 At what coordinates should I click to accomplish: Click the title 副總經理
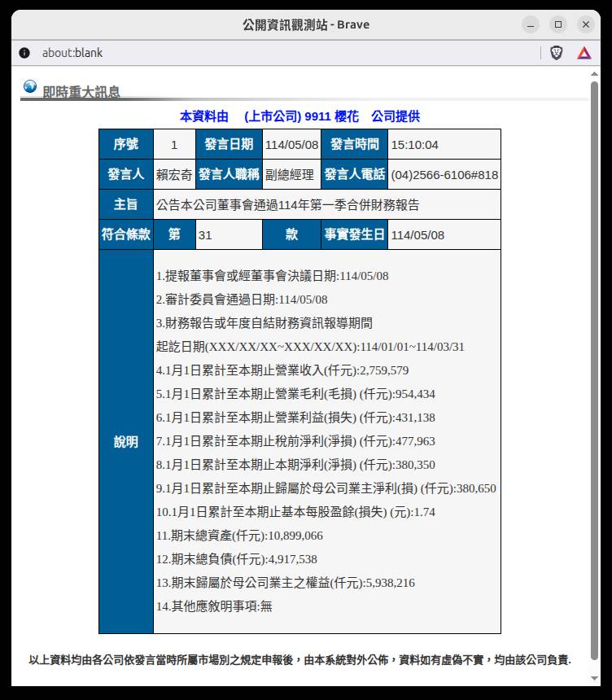[x=290, y=174]
